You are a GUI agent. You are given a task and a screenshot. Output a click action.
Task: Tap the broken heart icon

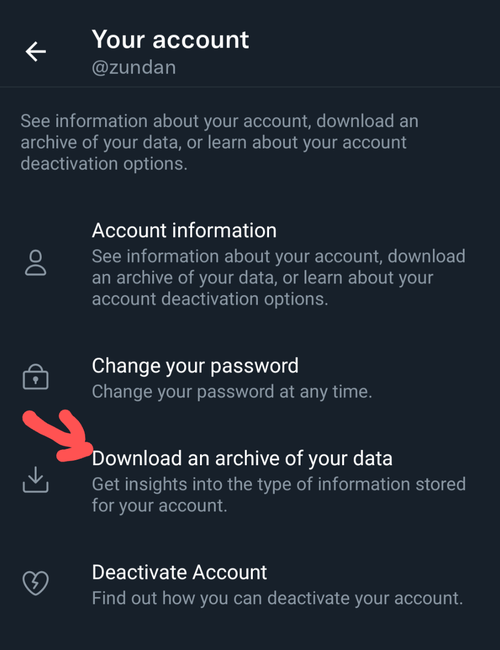[36, 583]
